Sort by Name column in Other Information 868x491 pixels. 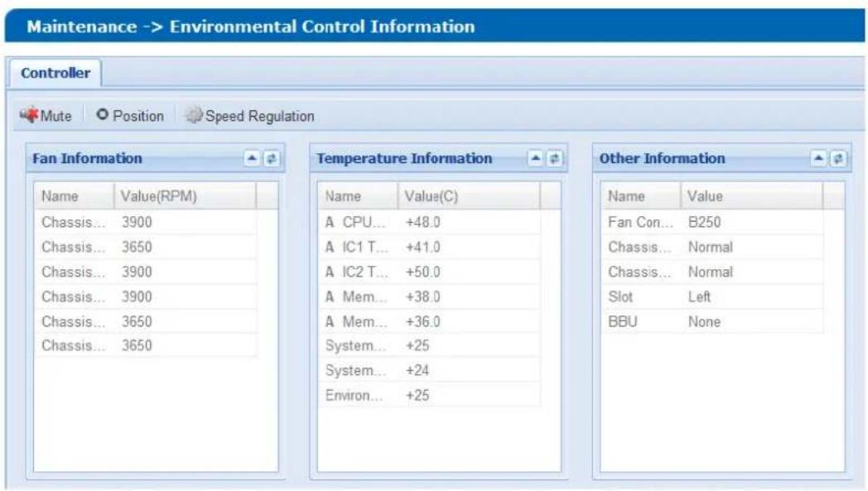click(x=641, y=196)
